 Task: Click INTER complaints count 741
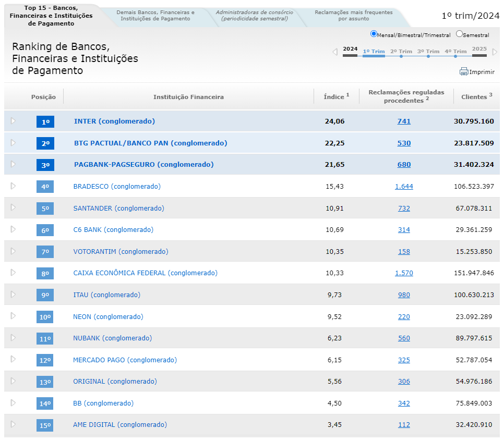point(404,121)
